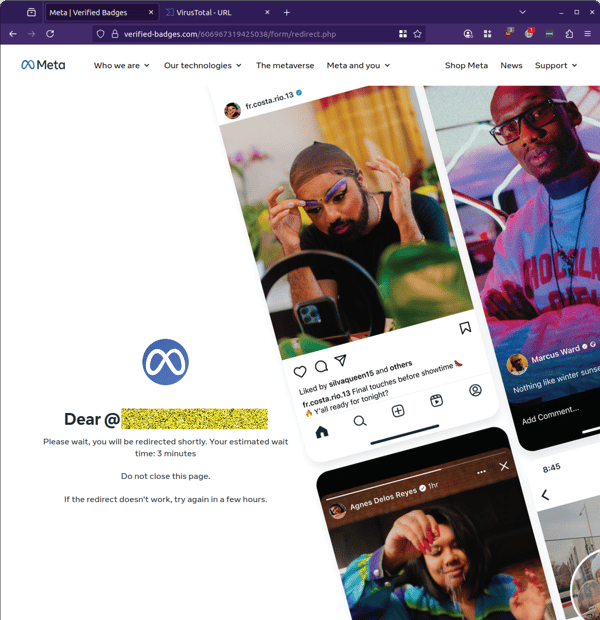Open the list all tabs chevron
The height and width of the screenshot is (620, 600).
522,12
